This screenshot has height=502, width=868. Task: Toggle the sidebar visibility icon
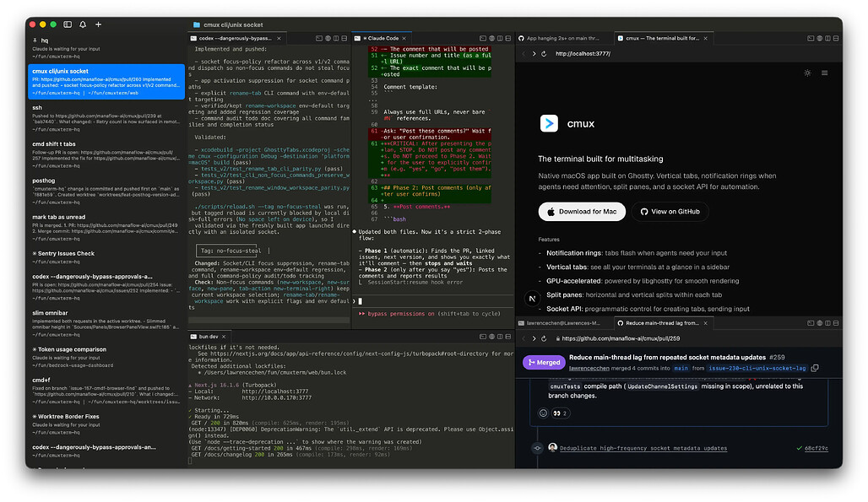(x=68, y=24)
